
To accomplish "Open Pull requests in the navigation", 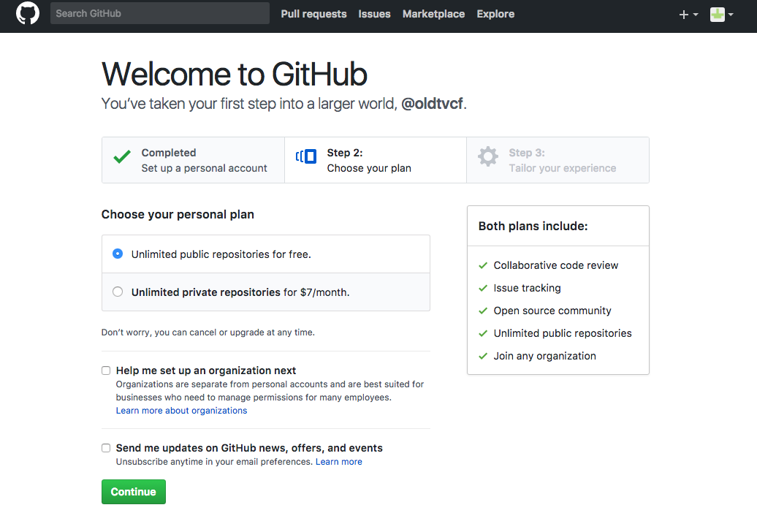I will tap(313, 14).
